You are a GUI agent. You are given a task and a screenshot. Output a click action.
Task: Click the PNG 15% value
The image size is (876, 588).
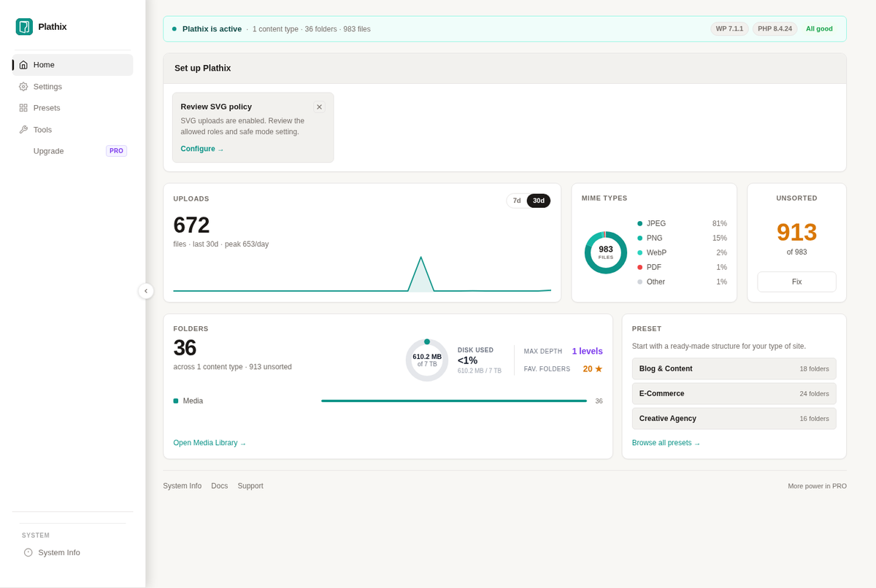point(719,239)
